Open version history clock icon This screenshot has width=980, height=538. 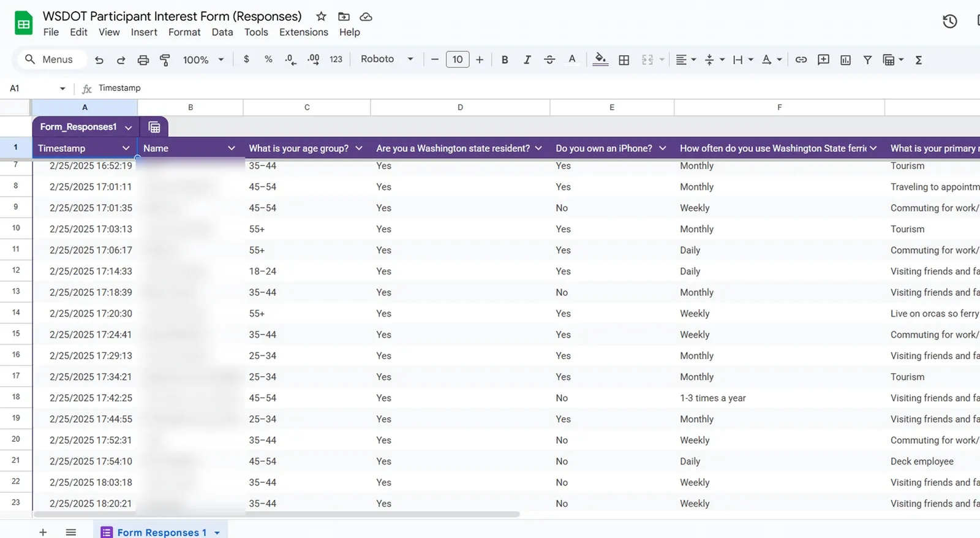coord(950,21)
